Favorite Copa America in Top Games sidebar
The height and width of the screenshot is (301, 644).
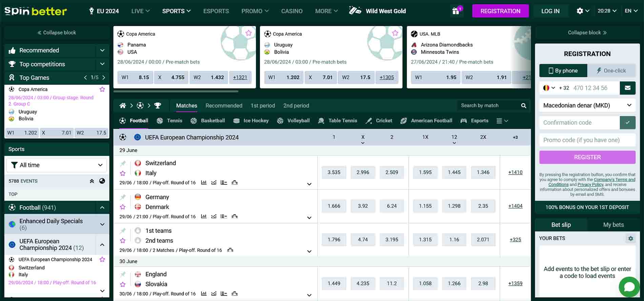(102, 89)
